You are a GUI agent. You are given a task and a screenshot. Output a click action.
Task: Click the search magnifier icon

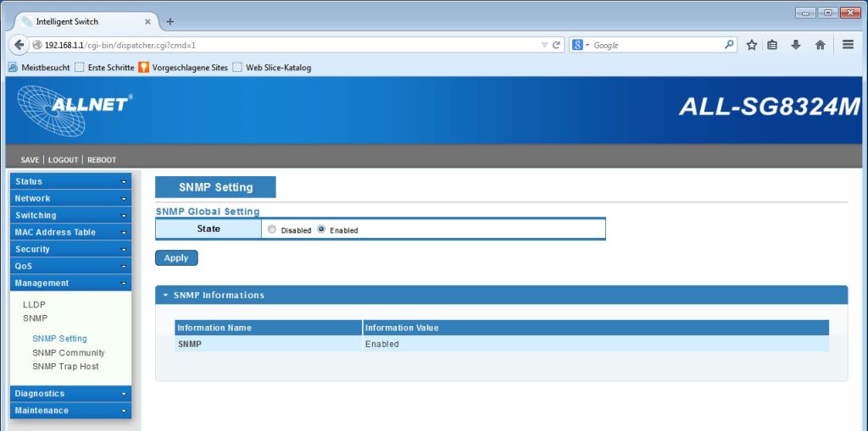[729, 45]
